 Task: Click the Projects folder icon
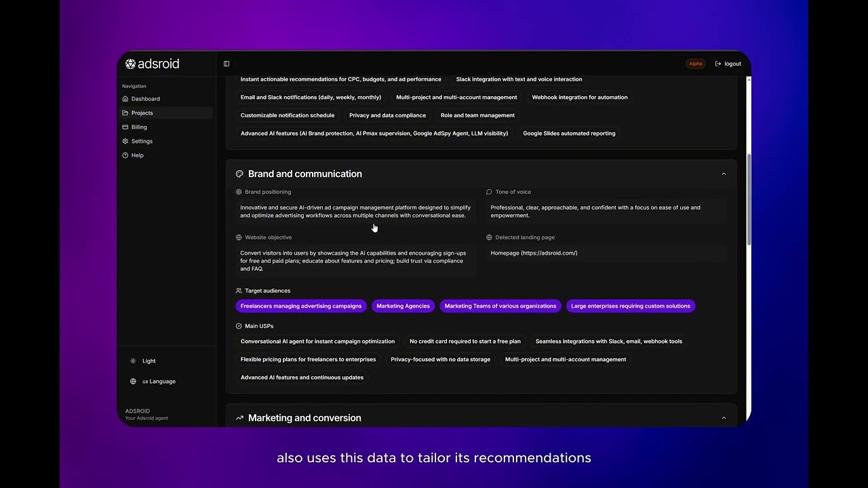(125, 113)
